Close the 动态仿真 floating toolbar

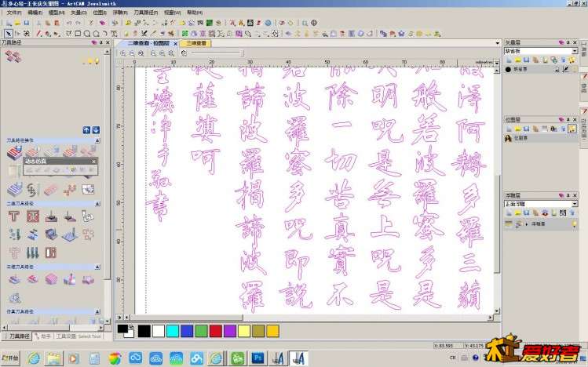pos(93,162)
